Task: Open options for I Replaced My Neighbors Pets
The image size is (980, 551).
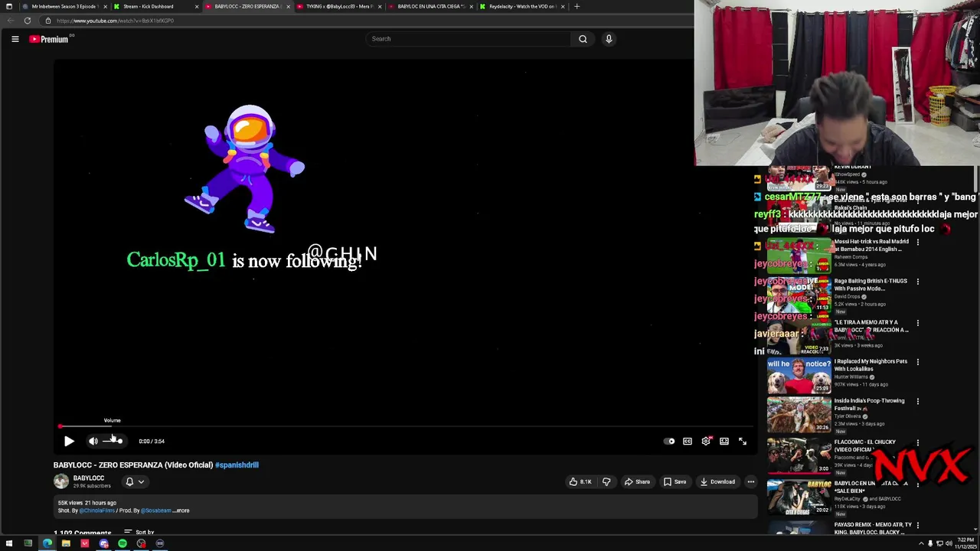Action: [x=918, y=362]
